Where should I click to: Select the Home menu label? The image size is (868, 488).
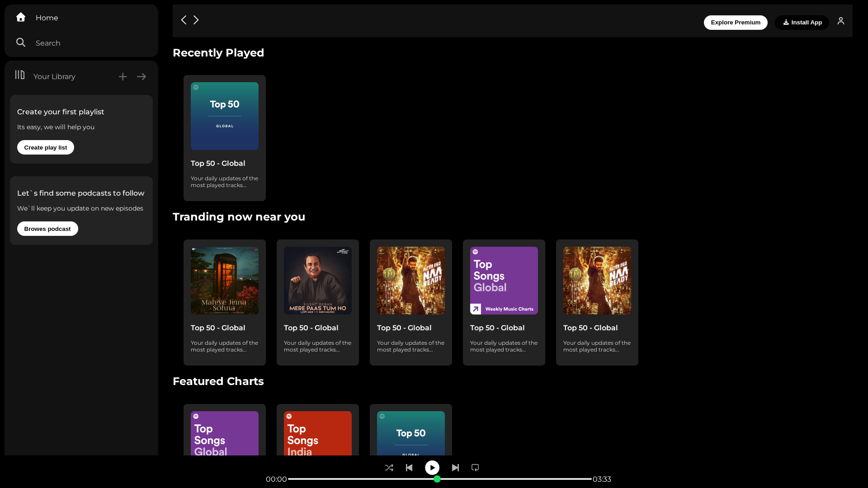tap(47, 18)
